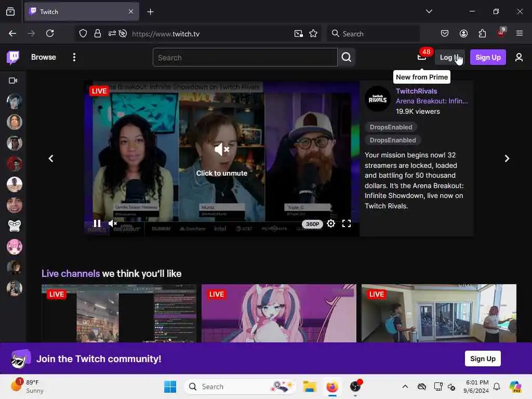Bookmark this page with the star icon
Screen dimensions: 532x399
click(x=313, y=33)
